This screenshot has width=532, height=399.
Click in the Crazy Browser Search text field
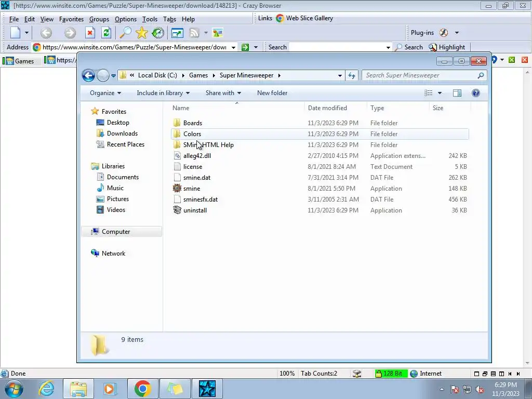(336, 47)
